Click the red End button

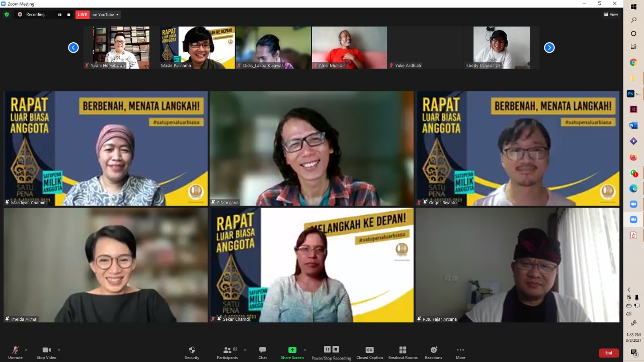pyautogui.click(x=608, y=352)
